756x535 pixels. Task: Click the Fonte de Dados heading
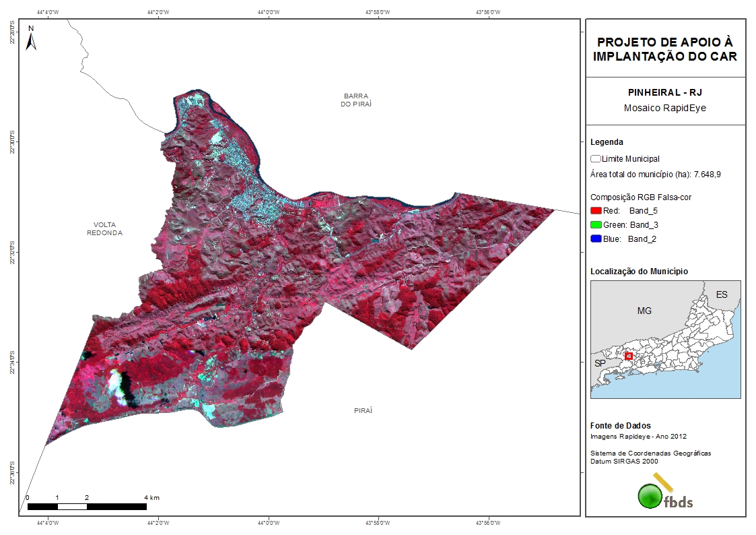[620, 426]
